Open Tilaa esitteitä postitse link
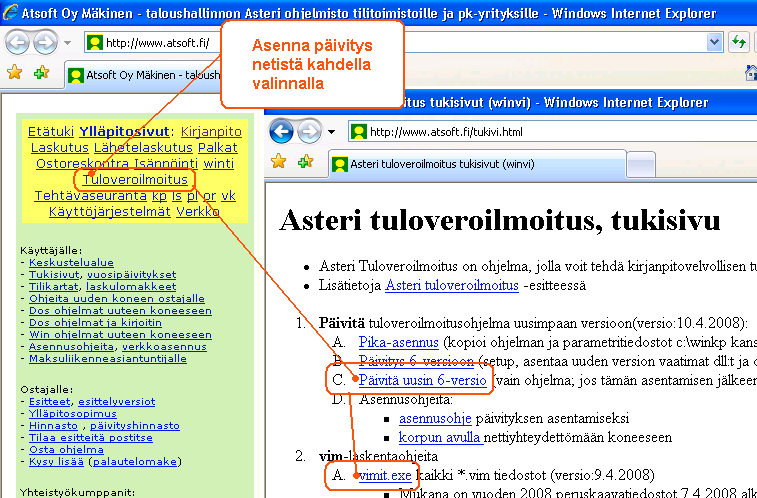 (91, 438)
